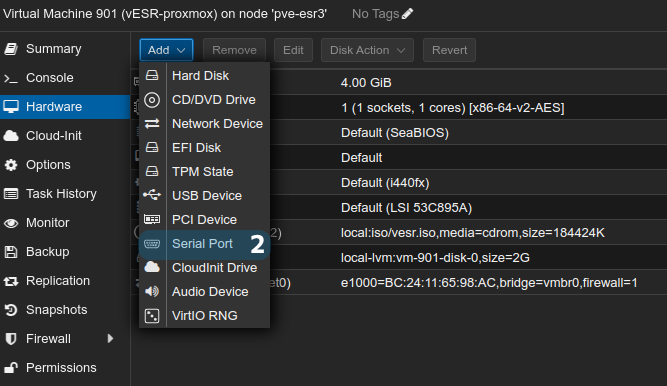Click the VirtIO RNG dice icon
Viewport: 667px width, 386px height.
(x=152, y=315)
